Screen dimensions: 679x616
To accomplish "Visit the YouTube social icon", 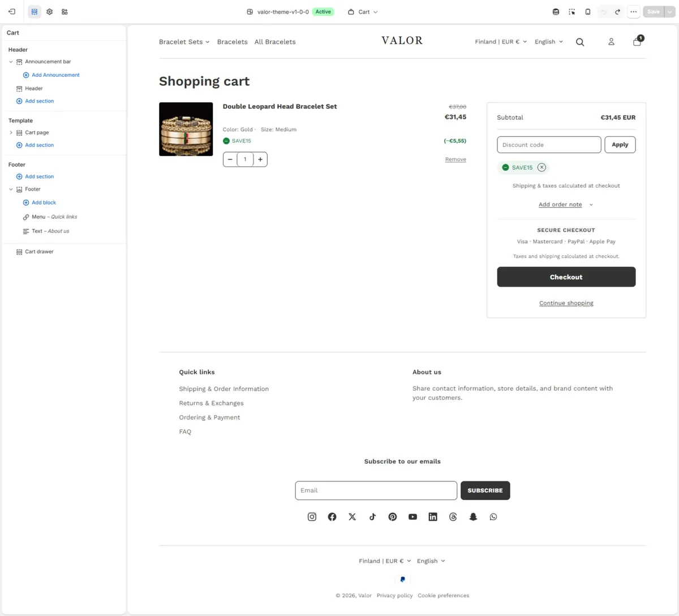I will point(412,517).
